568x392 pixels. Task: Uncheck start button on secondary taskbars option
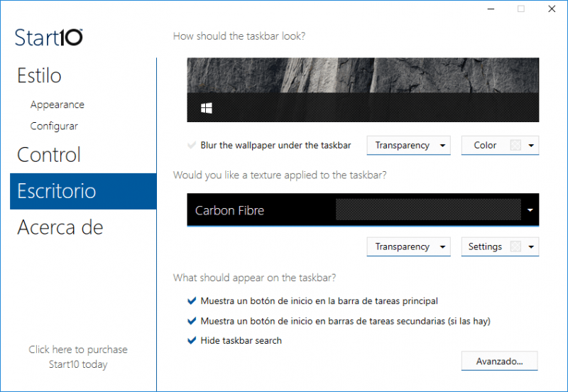tap(191, 321)
